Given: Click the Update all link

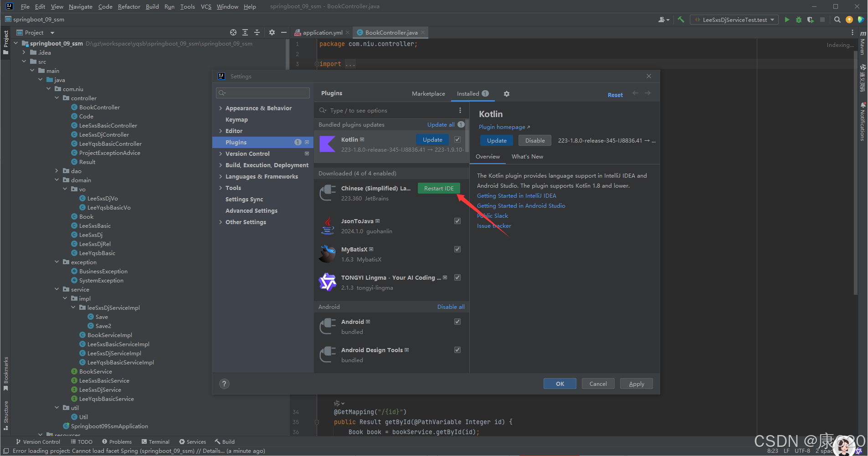Looking at the screenshot, I should coord(441,124).
